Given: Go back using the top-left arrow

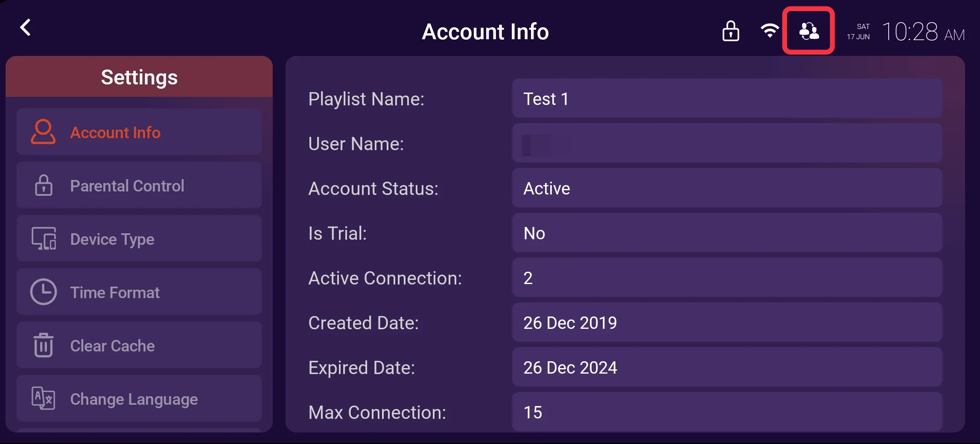Looking at the screenshot, I should pos(25,28).
